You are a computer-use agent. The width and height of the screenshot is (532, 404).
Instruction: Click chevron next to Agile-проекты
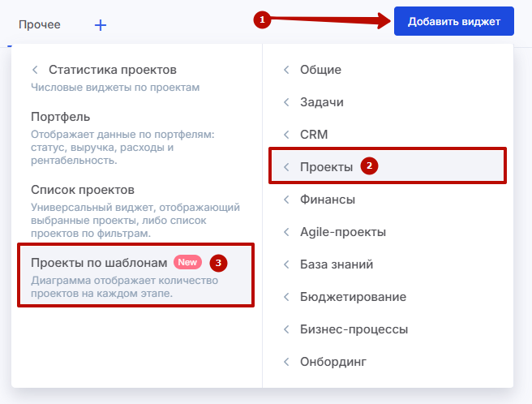pyautogui.click(x=286, y=232)
